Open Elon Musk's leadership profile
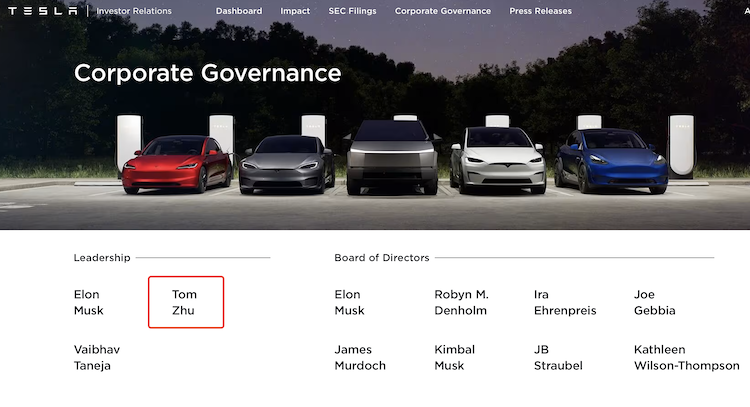This screenshot has width=750, height=407. click(88, 302)
